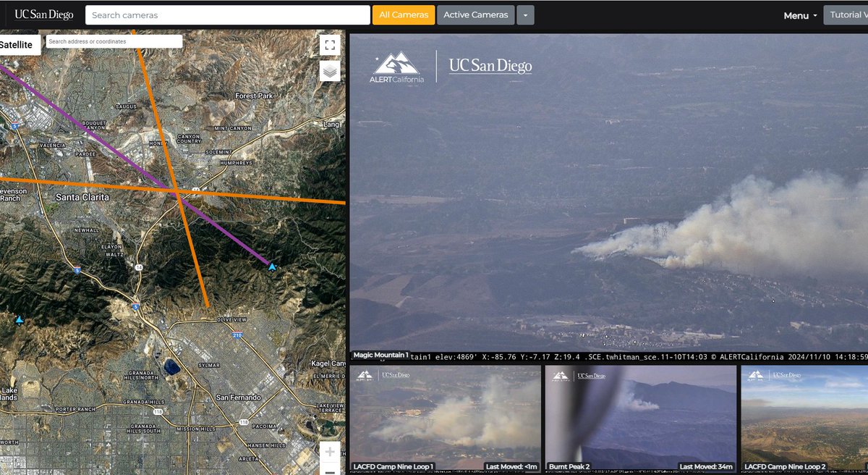
Task: Open the Tutorial button in header
Action: click(x=846, y=15)
